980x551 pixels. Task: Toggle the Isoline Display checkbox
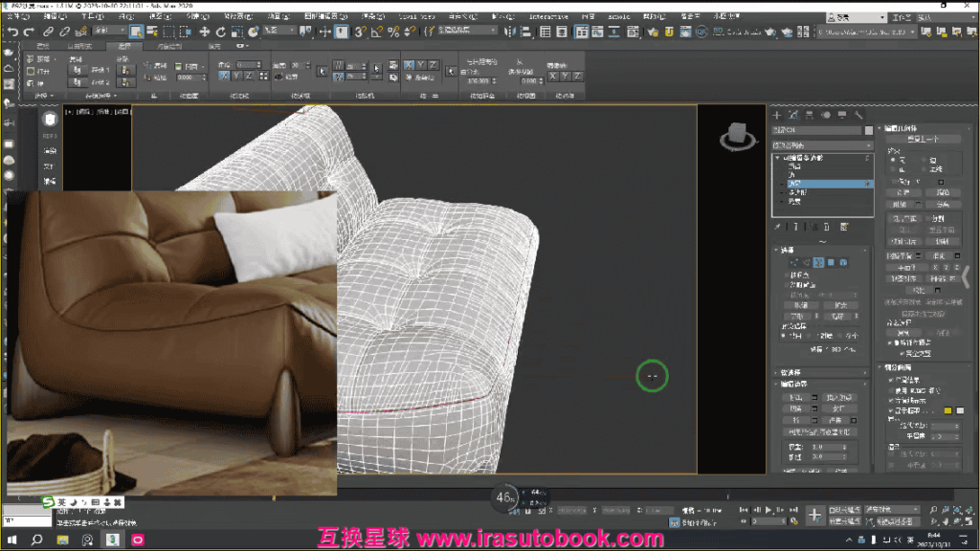pyautogui.click(x=891, y=401)
